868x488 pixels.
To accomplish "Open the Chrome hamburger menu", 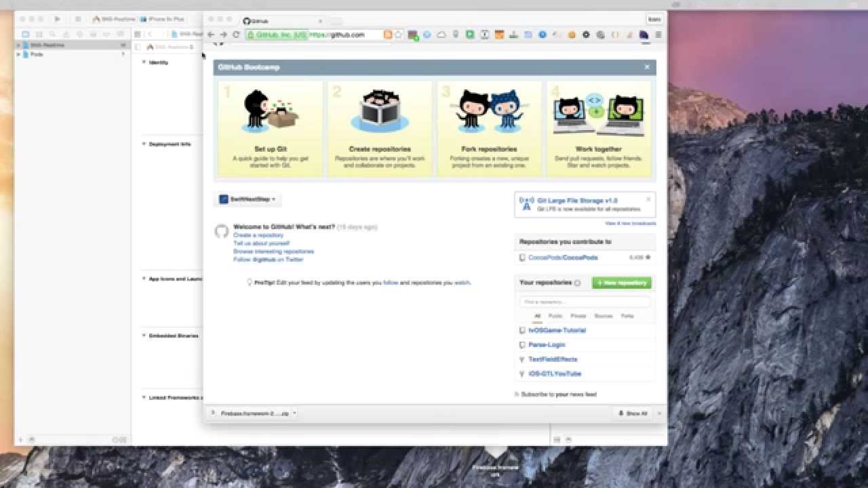I will click(658, 35).
